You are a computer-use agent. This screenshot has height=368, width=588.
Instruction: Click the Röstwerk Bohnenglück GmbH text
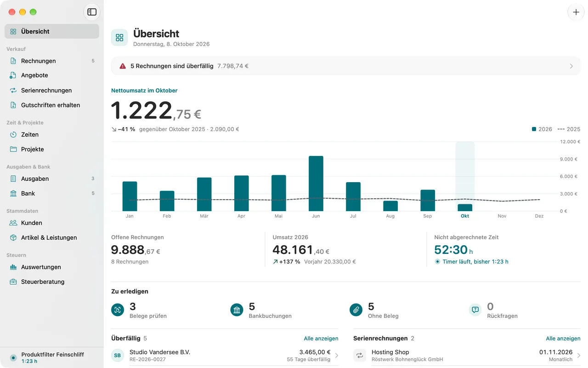(407, 360)
